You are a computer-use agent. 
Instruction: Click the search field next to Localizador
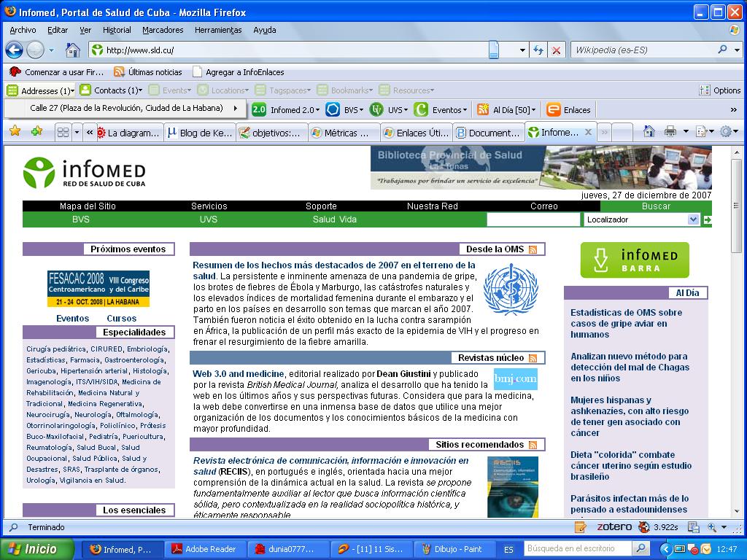point(533,219)
